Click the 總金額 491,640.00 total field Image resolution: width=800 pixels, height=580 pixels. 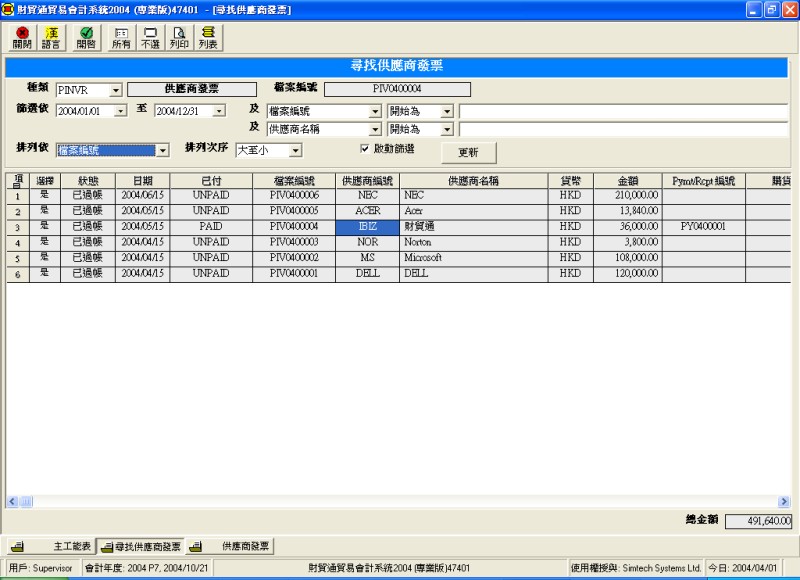[758, 521]
